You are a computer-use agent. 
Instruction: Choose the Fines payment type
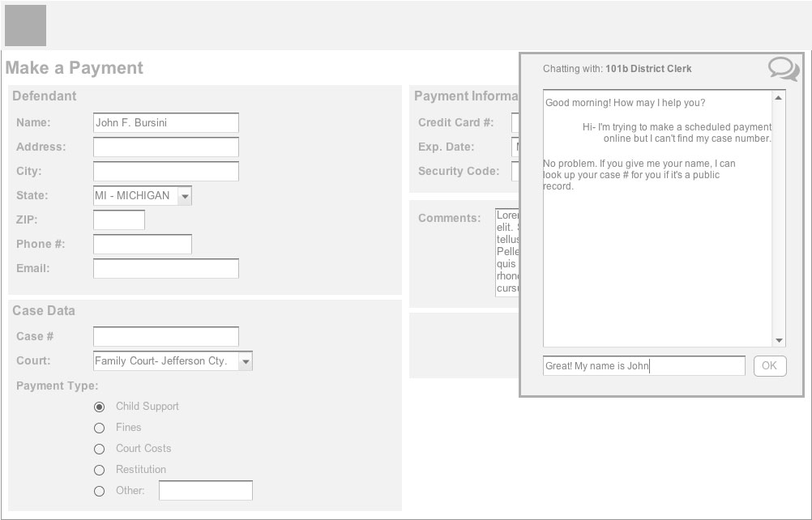(100, 428)
